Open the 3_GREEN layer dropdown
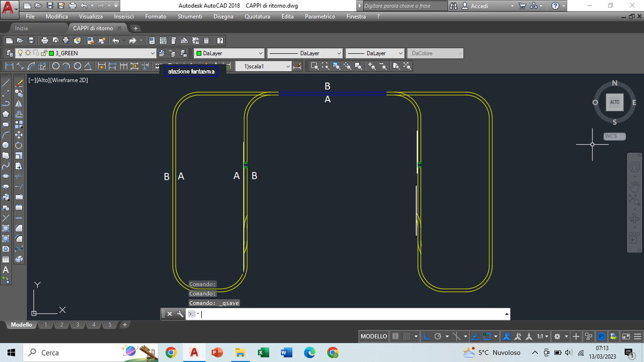The width and height of the screenshot is (644, 362). click(x=152, y=53)
